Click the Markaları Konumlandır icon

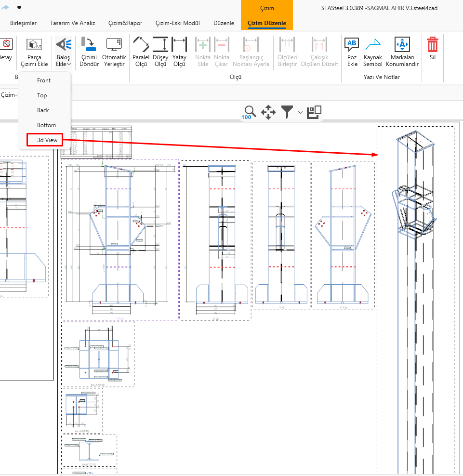[x=401, y=45]
